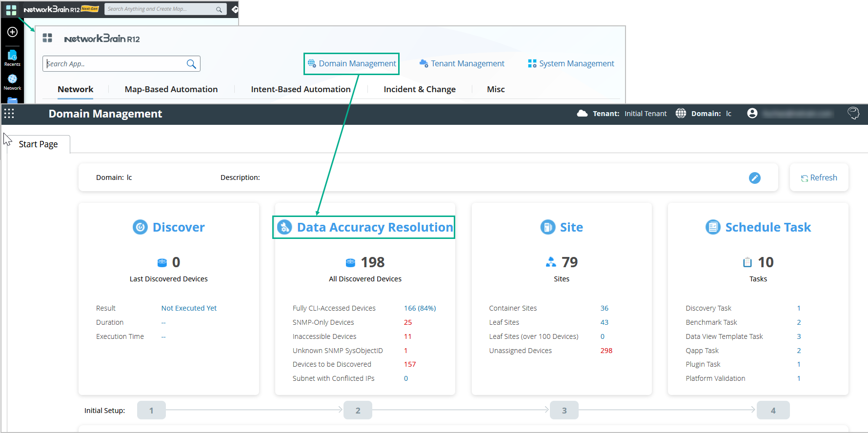The image size is (868, 433).
Task: Open System Management link
Action: [x=571, y=64]
